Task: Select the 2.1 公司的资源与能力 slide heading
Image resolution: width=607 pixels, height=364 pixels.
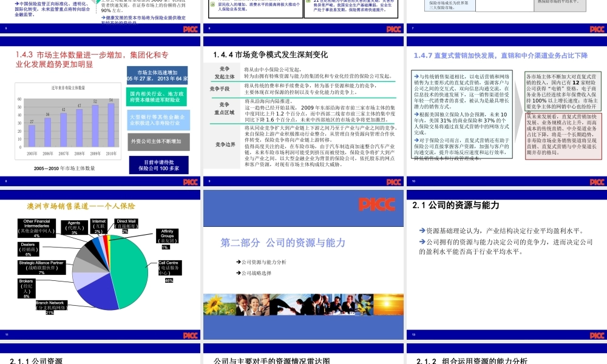Action: 456,205
